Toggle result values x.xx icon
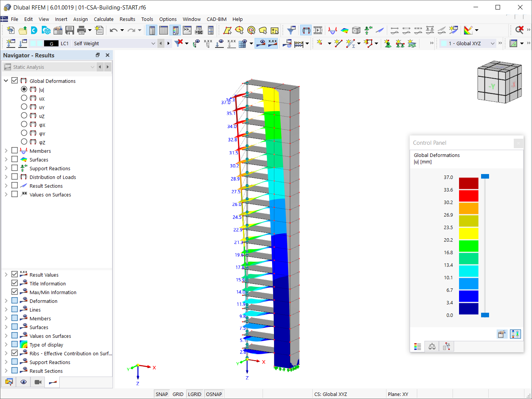The width and height of the screenshot is (532, 399). point(272,43)
